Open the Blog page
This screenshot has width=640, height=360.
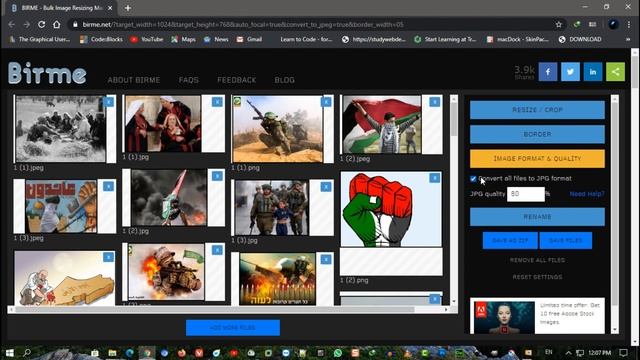[x=284, y=80]
